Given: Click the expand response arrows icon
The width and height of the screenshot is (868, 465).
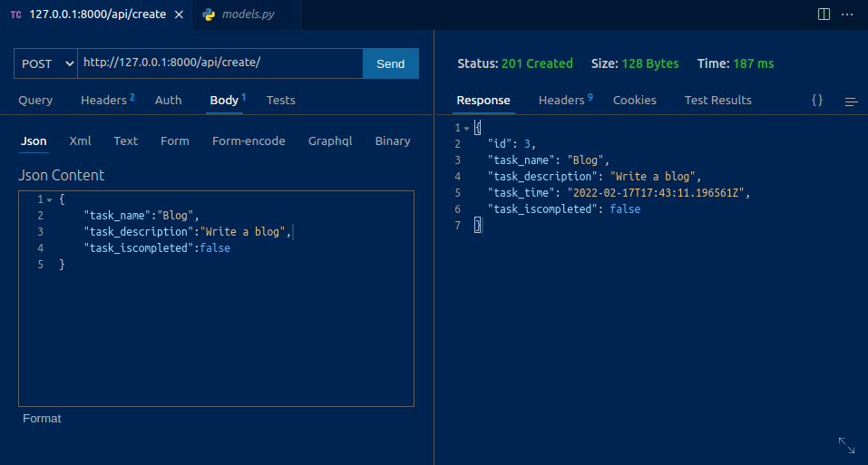Looking at the screenshot, I should 846,444.
